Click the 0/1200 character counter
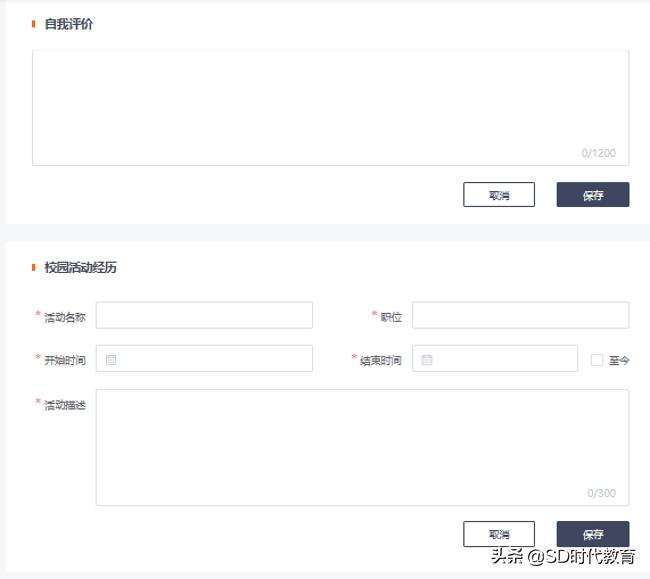 (599, 153)
